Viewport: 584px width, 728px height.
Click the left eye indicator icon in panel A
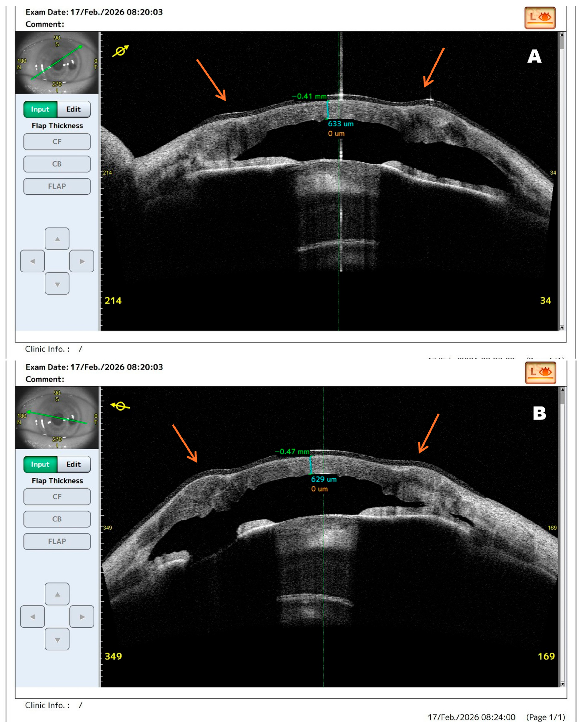(540, 18)
